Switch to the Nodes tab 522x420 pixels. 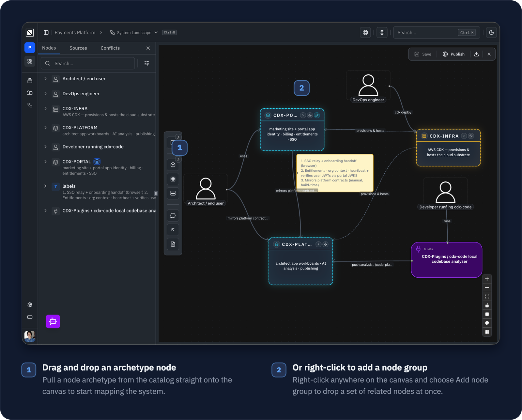point(49,48)
